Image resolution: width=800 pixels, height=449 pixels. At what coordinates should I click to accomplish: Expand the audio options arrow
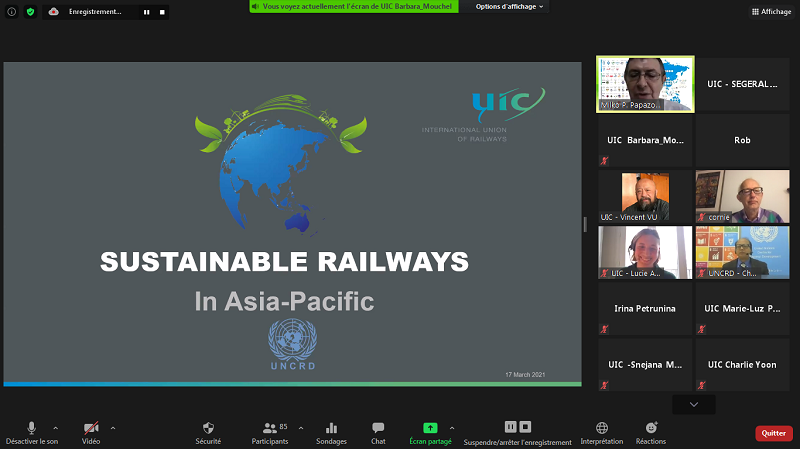[56, 428]
